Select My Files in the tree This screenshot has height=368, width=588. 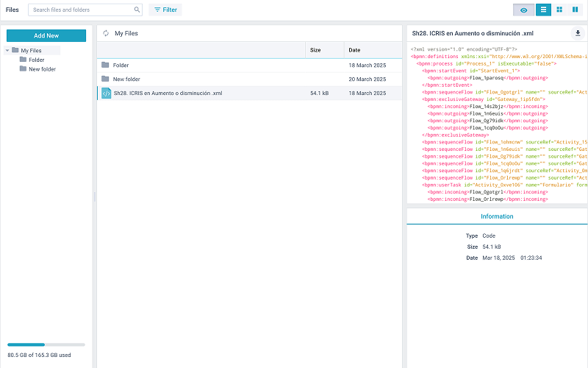tap(31, 50)
